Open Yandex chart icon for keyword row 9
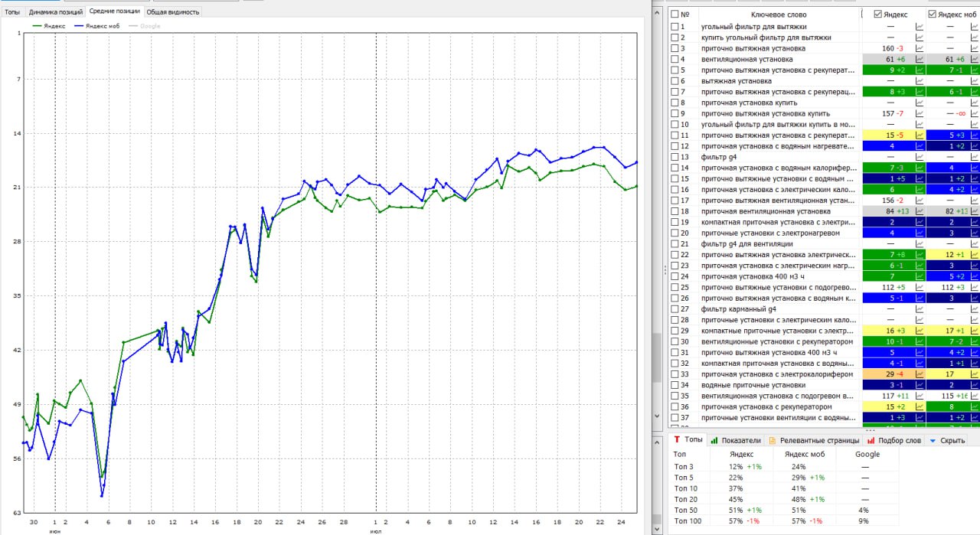Image resolution: width=980 pixels, height=535 pixels. coord(920,113)
